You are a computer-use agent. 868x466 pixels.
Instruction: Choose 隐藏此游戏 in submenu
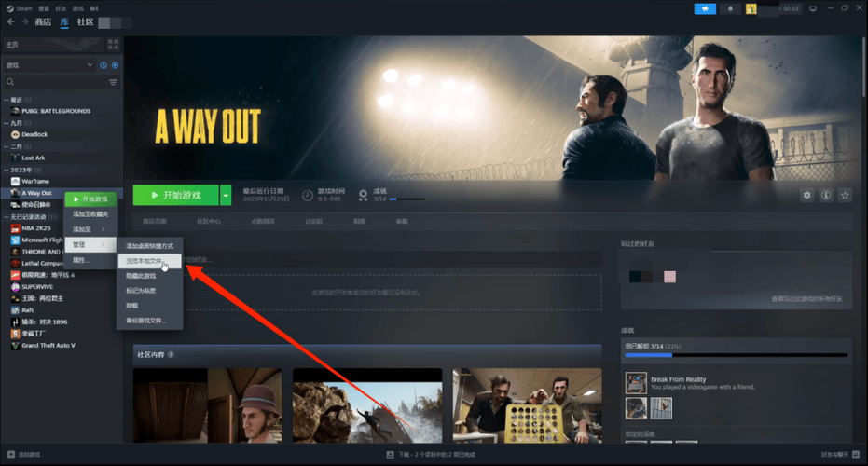[149, 276]
